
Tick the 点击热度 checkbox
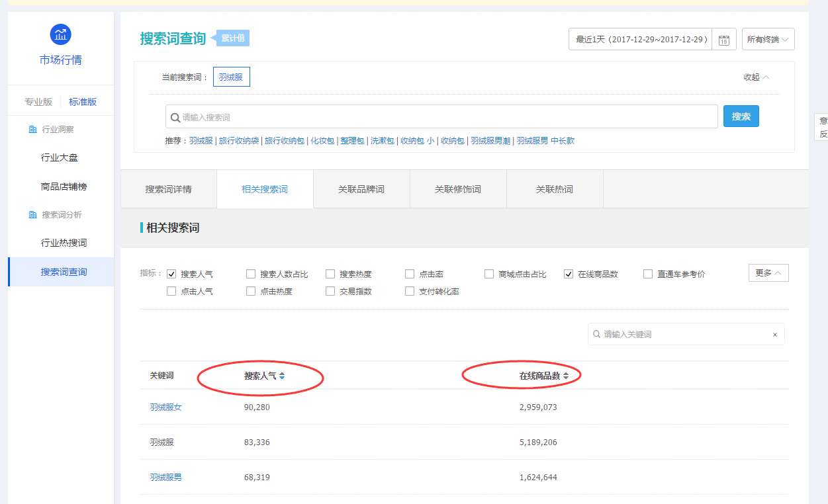(251, 291)
